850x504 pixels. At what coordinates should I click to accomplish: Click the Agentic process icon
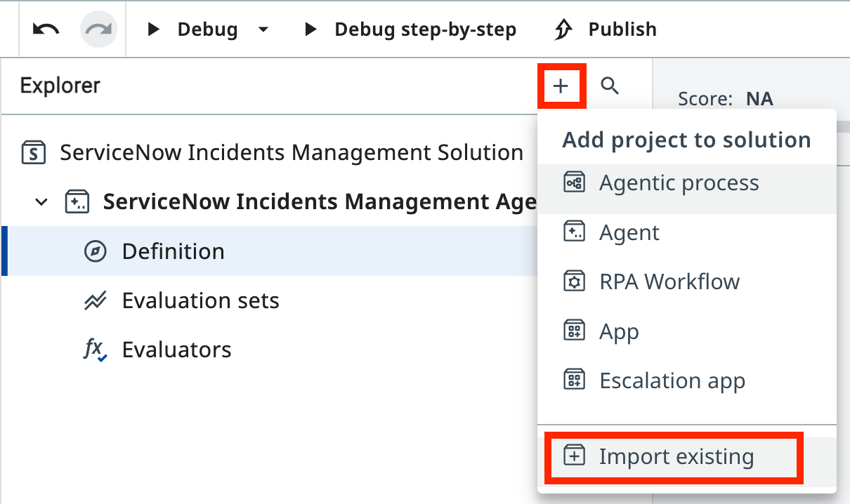[x=575, y=183]
